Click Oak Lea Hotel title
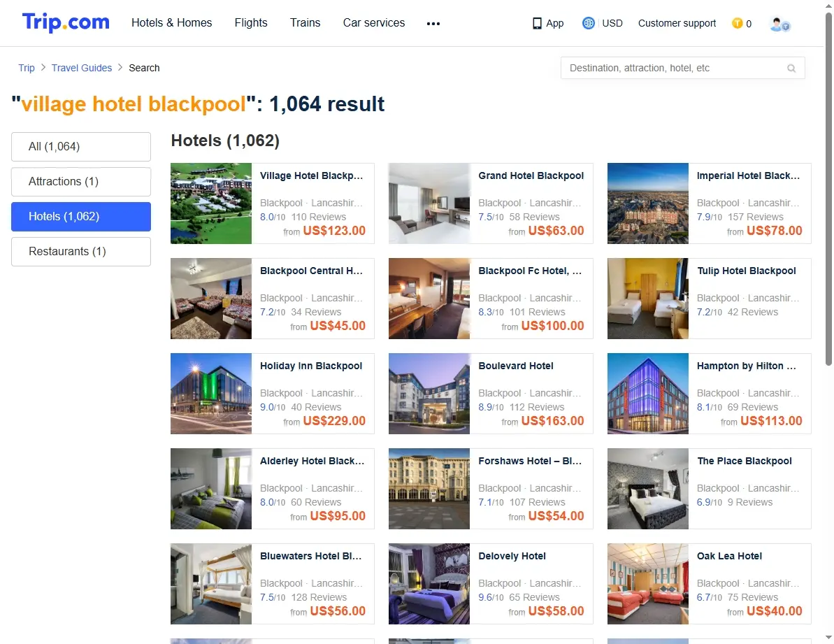 [x=730, y=557]
